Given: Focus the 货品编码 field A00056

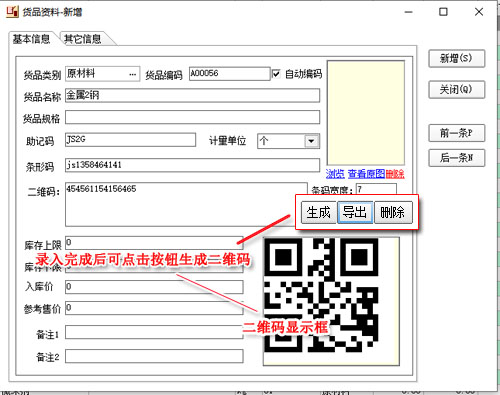Looking at the screenshot, I should [230, 74].
